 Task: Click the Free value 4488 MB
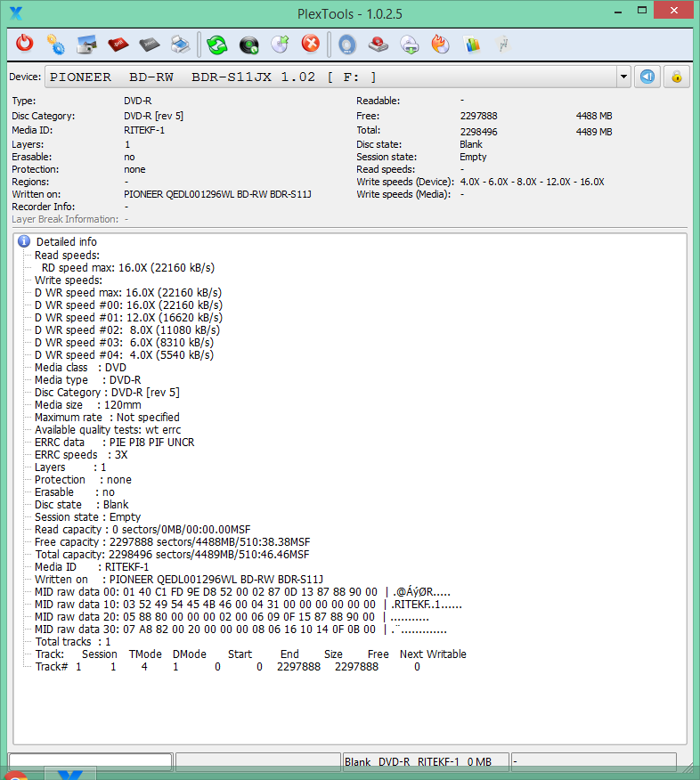click(594, 116)
